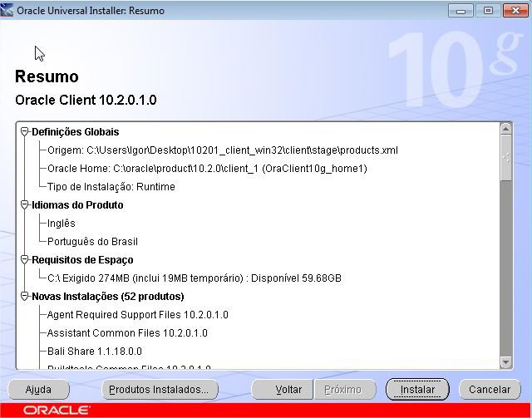Collapse the Novas Instalações node
532x418 pixels.
coord(24,297)
